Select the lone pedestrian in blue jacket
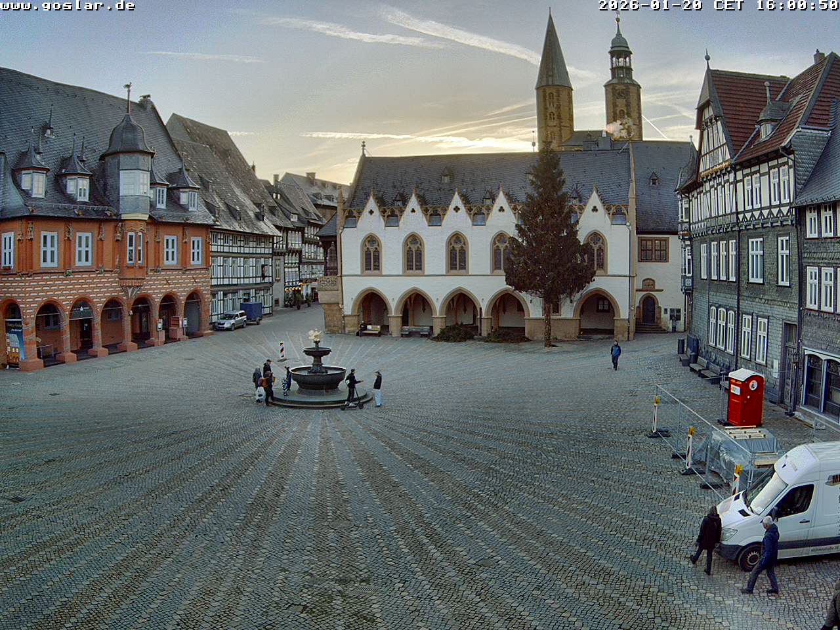840x630 pixels. coord(615,355)
